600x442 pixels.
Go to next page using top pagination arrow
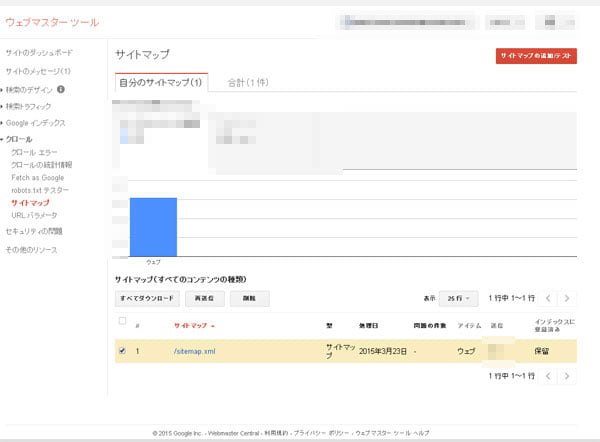[567, 298]
